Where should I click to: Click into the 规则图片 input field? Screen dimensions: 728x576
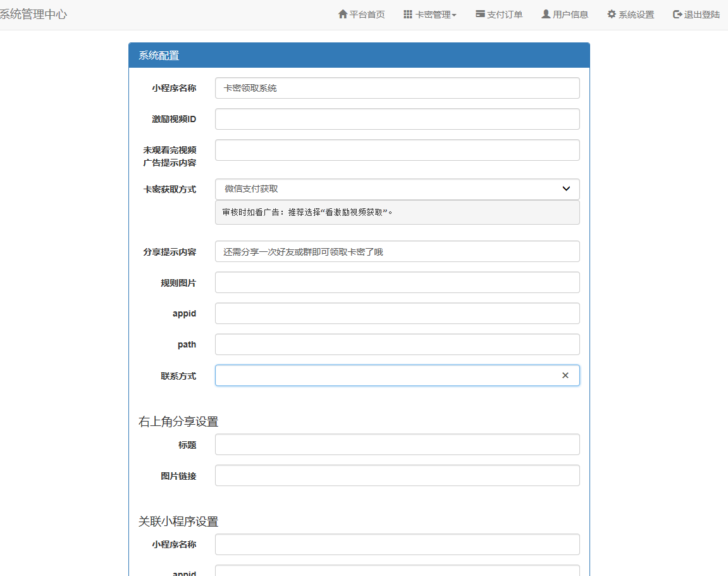(x=397, y=282)
